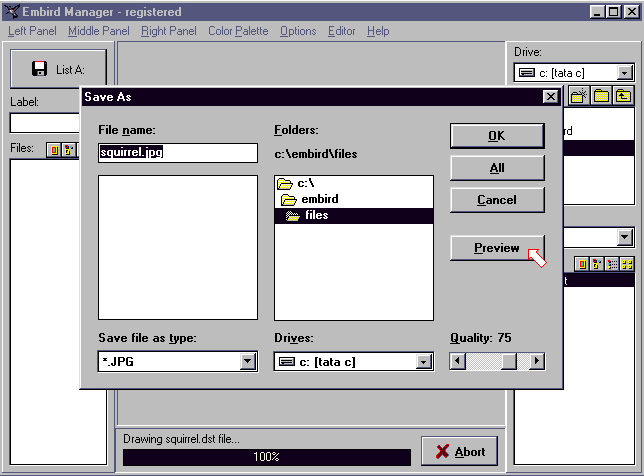Click the new folder icon in right panel
Viewport: 644px width, 476px height.
[579, 96]
